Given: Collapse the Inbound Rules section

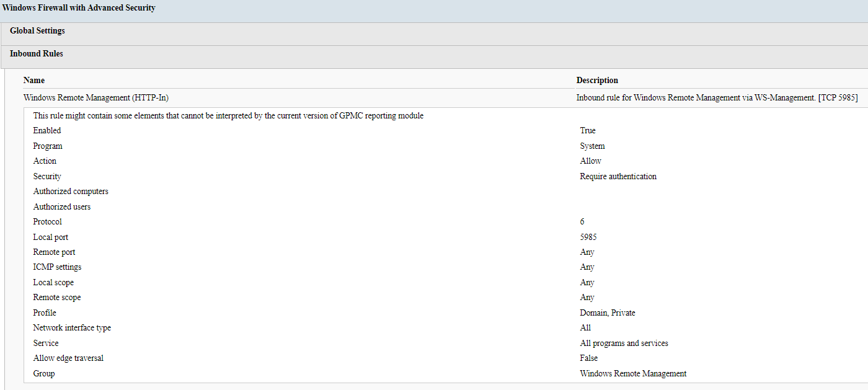Looking at the screenshot, I should click(x=35, y=53).
